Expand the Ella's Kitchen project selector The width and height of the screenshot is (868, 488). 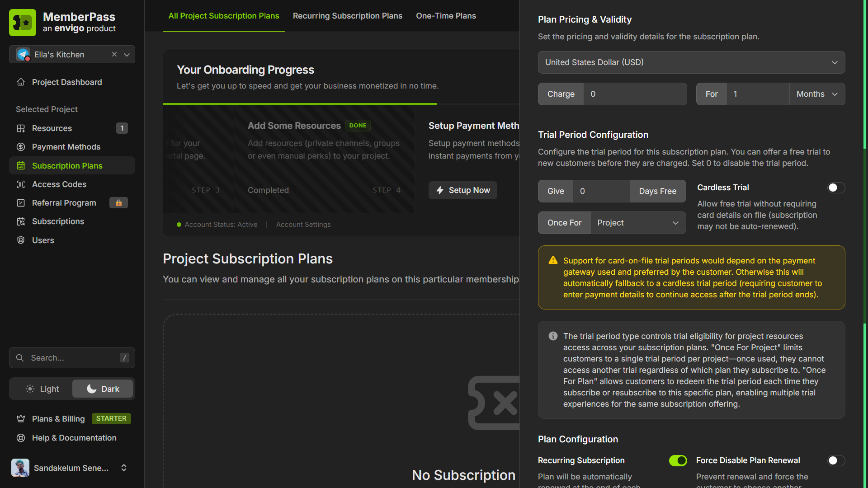127,54
